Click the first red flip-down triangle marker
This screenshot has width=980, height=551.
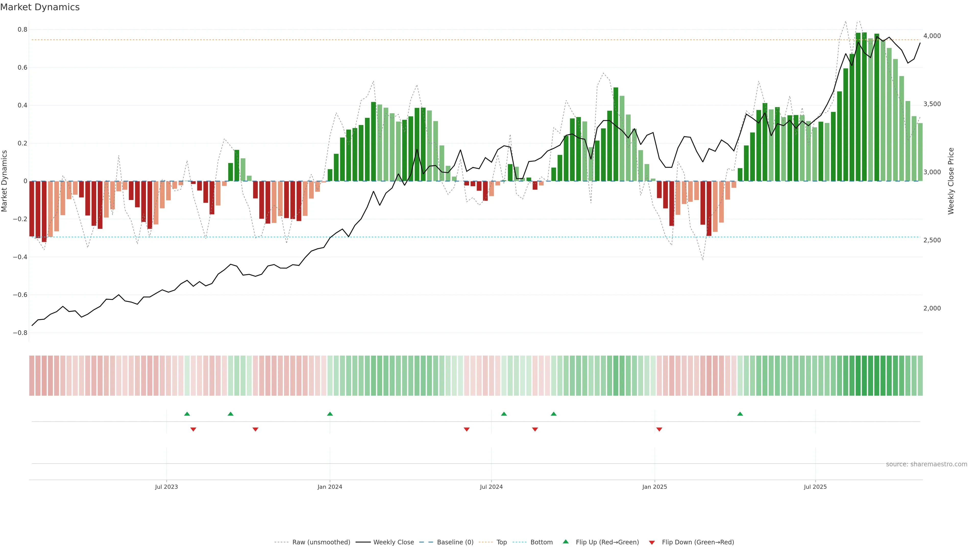(193, 429)
